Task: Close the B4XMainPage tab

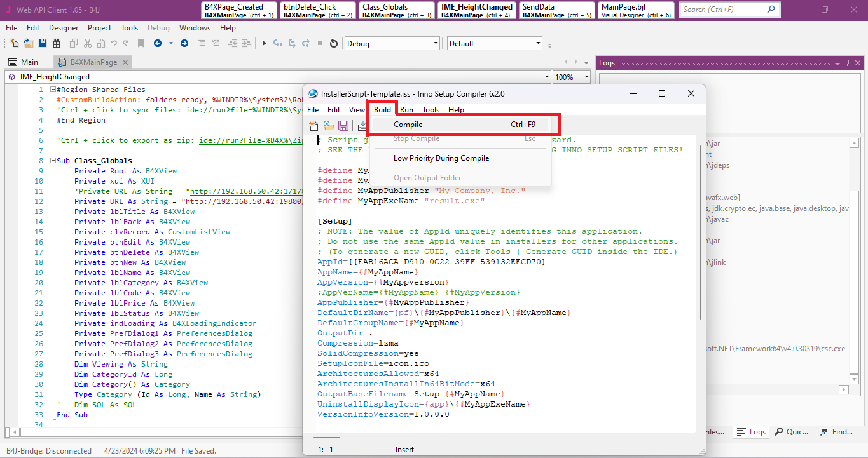Action: 125,62
